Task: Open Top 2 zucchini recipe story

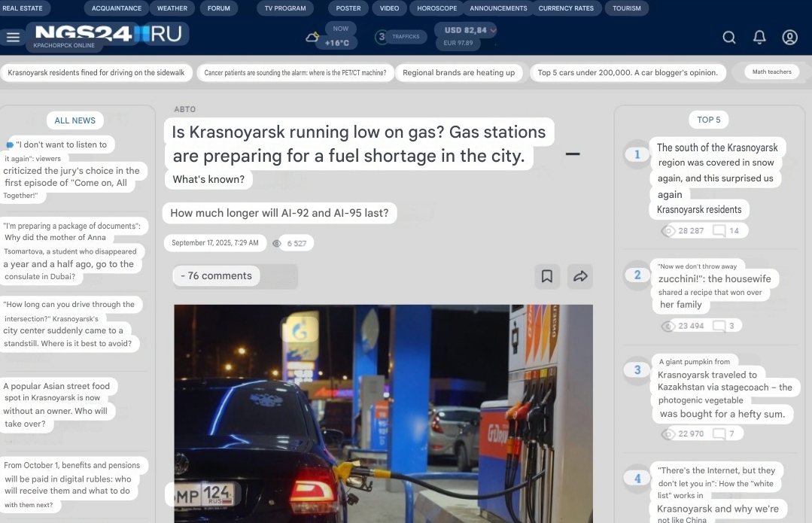Action: click(715, 285)
